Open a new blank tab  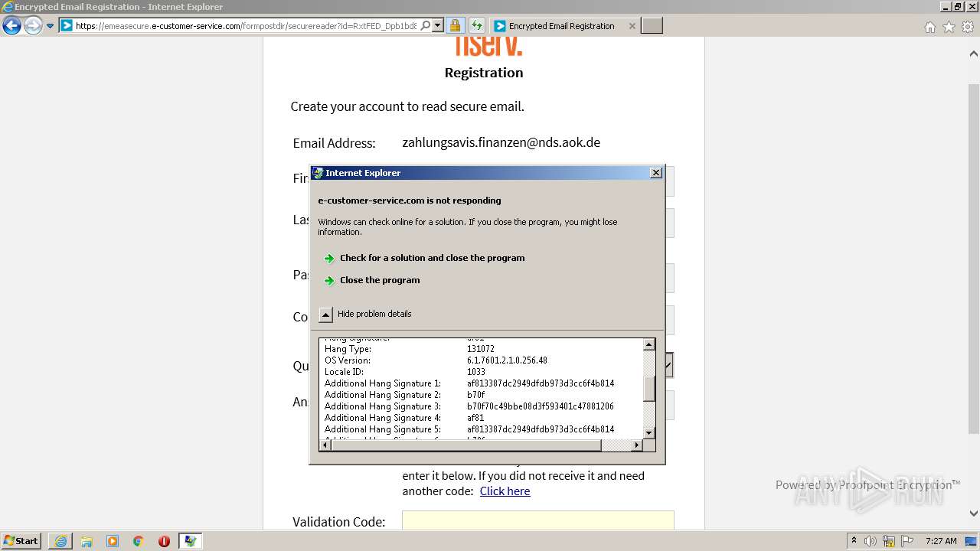tap(652, 26)
